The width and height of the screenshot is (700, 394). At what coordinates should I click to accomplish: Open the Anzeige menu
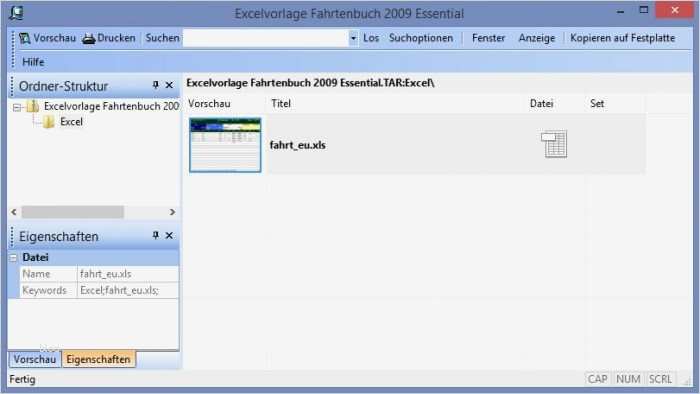click(537, 38)
